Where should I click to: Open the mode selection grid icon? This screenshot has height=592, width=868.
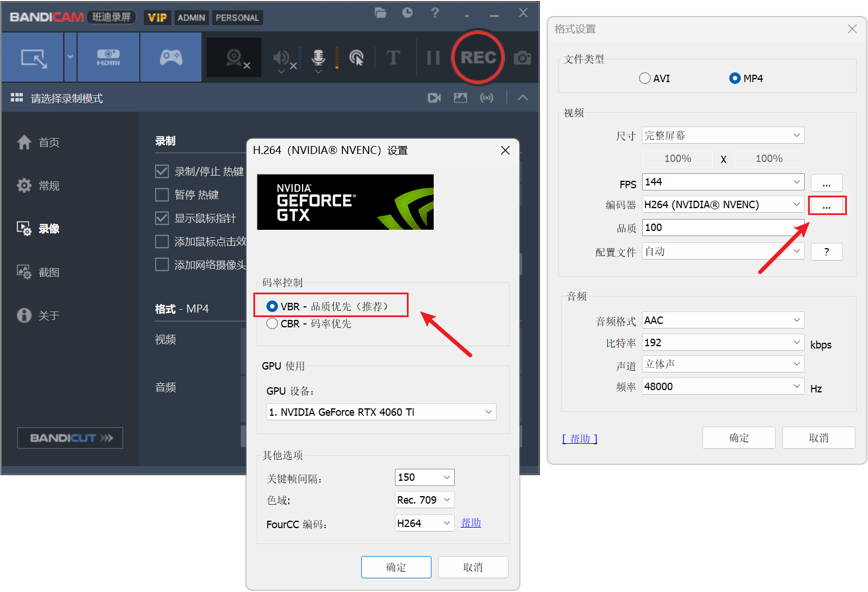[17, 98]
